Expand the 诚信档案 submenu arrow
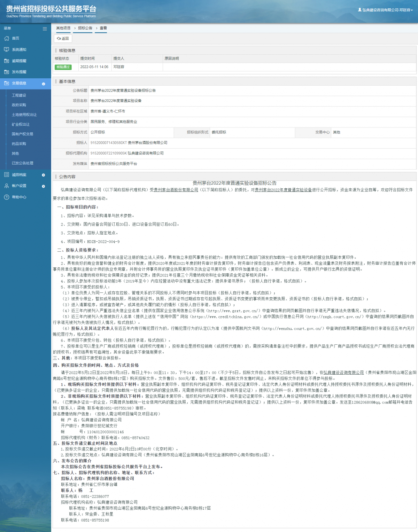The width and height of the screenshot is (418, 532). pyautogui.click(x=44, y=175)
